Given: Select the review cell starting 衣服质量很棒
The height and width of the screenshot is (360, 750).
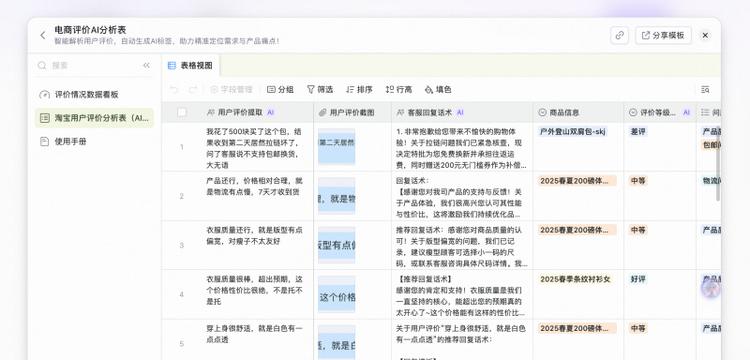Looking at the screenshot, I should 257,295.
